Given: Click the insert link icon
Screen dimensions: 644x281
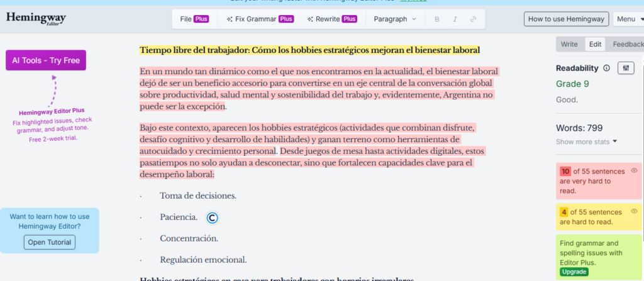Looking at the screenshot, I should click(x=473, y=19).
